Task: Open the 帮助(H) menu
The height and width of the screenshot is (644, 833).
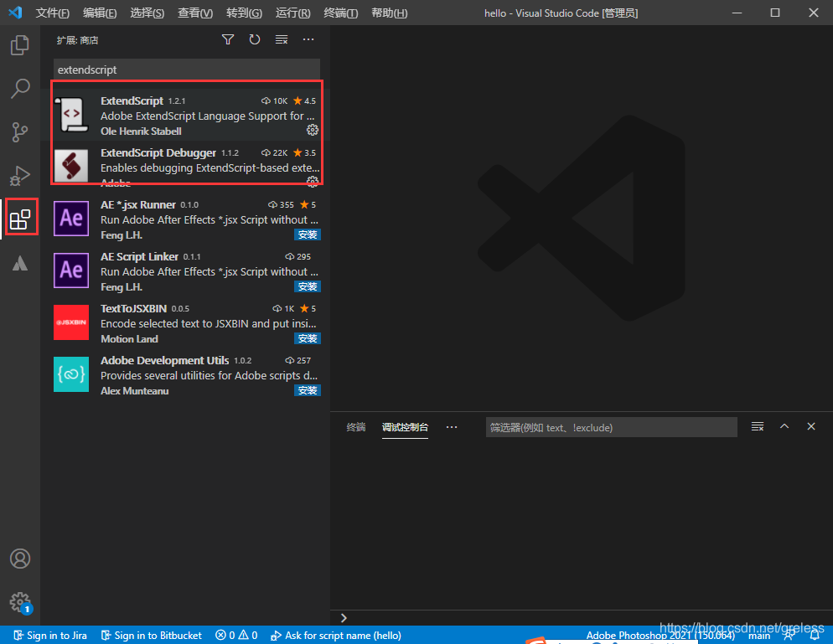Action: pos(390,13)
